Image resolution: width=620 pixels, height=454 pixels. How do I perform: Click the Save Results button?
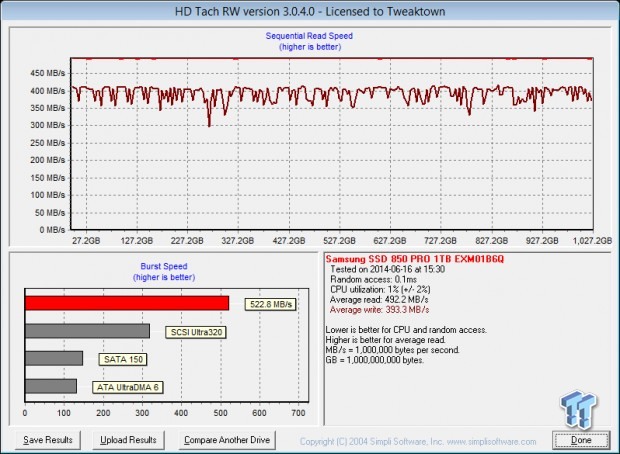[x=48, y=440]
